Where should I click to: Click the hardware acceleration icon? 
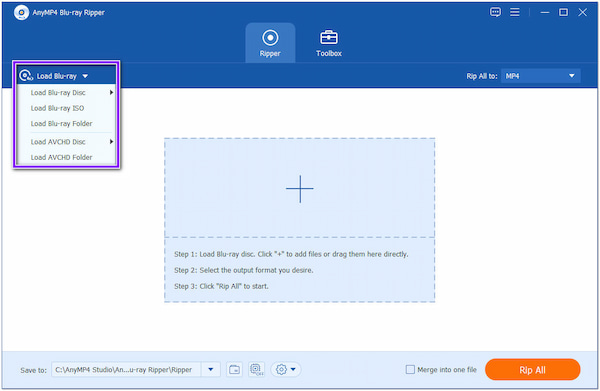256,370
